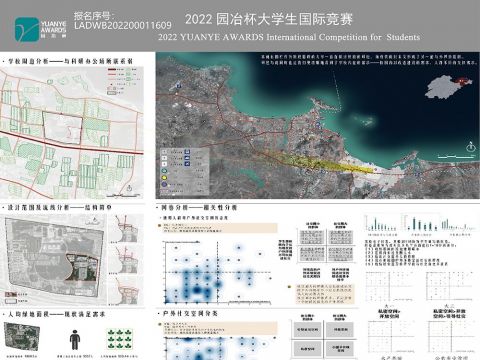The width and height of the screenshot is (480, 360).
Task: Click the registration number LADWB202200011609
Action: coord(123,25)
